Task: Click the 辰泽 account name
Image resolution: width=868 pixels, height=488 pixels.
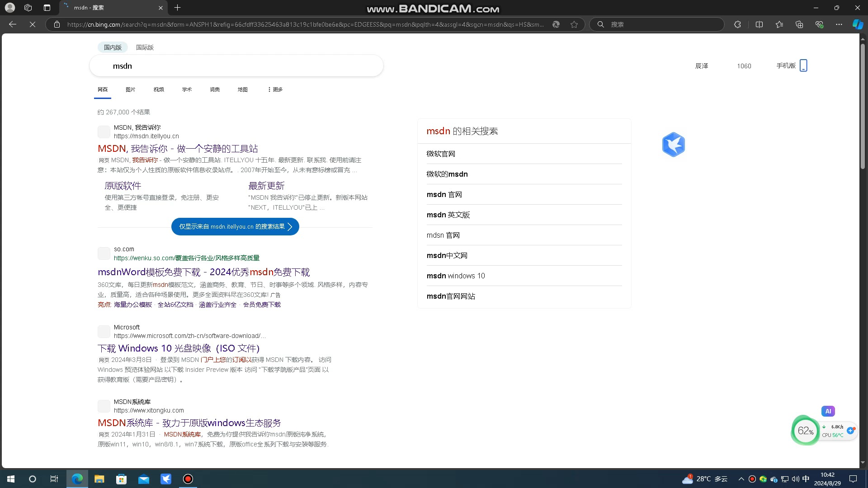Action: coord(702,66)
